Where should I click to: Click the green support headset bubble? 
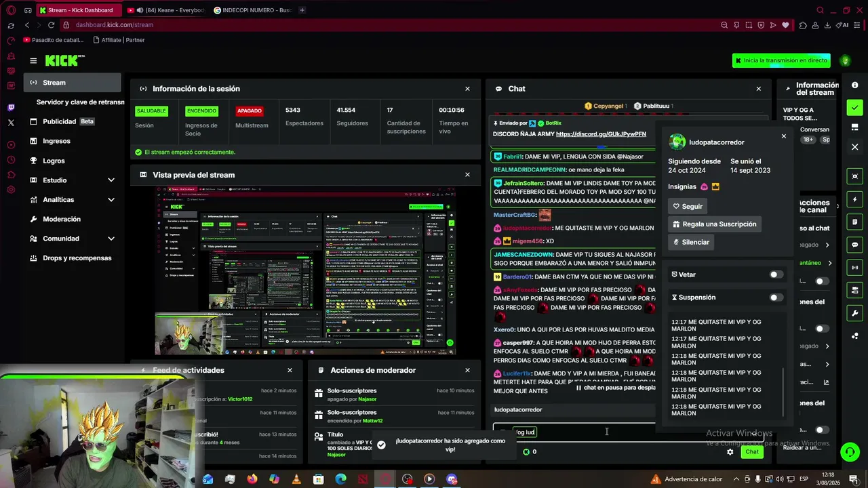click(850, 451)
